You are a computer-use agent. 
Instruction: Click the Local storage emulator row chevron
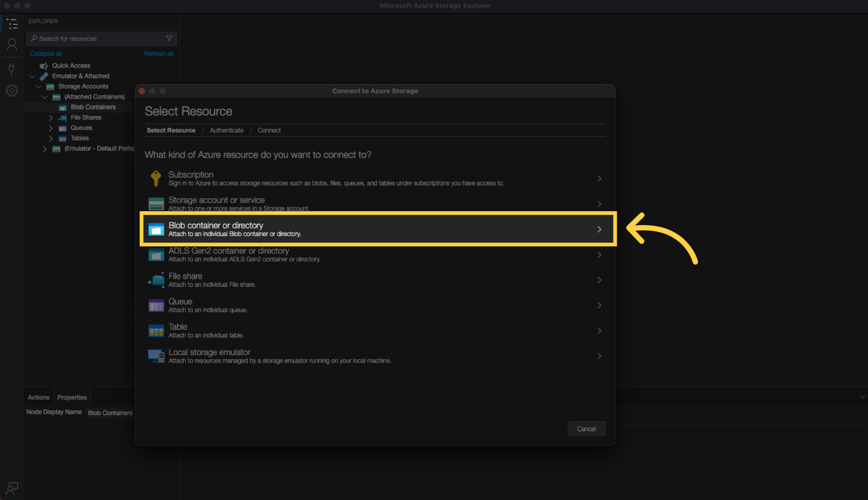[599, 356]
